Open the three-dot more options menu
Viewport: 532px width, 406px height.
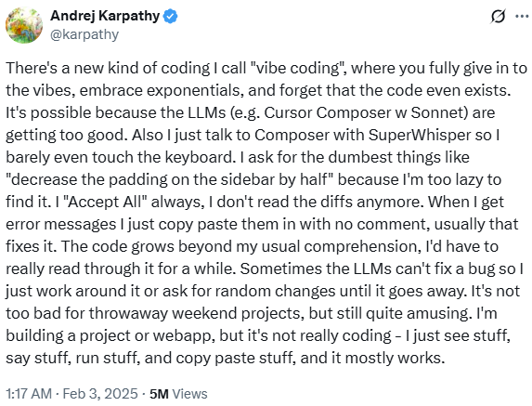click(x=522, y=16)
